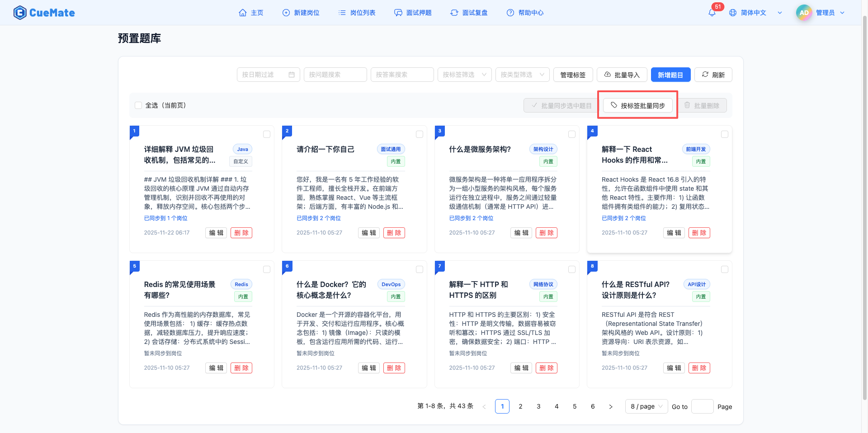Open the 按类型筛选 dropdown
Screen dimensions: 868x433
tap(522, 75)
